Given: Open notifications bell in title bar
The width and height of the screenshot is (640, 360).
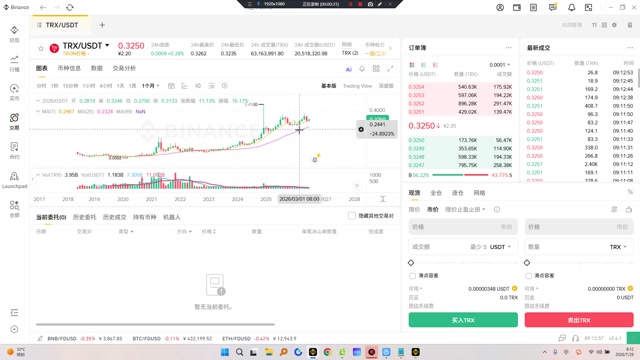Looking at the screenshot, I should pos(571,7).
